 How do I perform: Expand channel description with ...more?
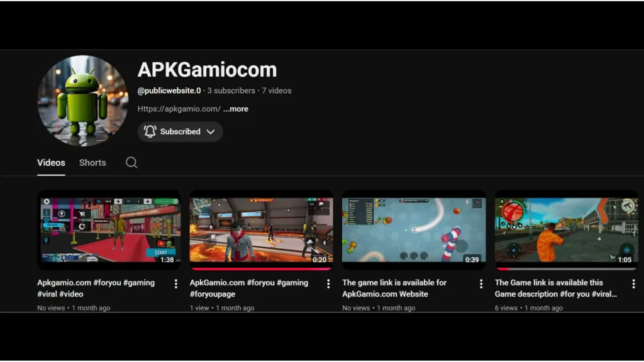[236, 109]
